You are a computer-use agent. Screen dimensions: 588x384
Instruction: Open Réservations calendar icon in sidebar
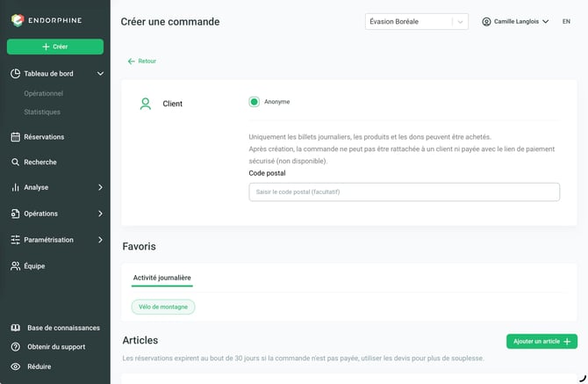tap(16, 137)
